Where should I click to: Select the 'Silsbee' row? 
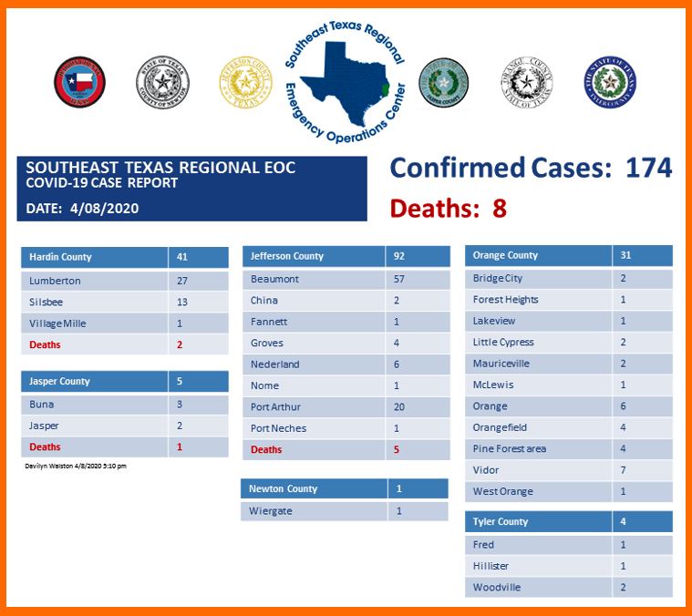[x=125, y=302]
